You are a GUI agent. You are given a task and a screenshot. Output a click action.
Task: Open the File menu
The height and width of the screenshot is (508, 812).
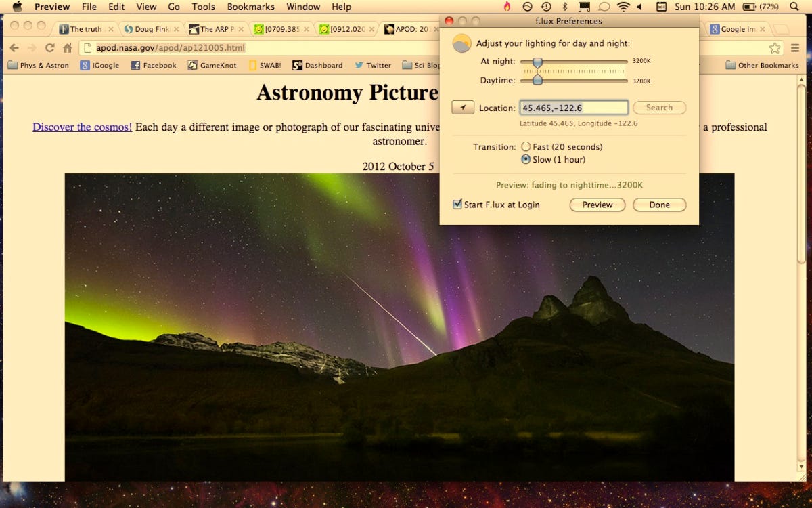(x=89, y=7)
